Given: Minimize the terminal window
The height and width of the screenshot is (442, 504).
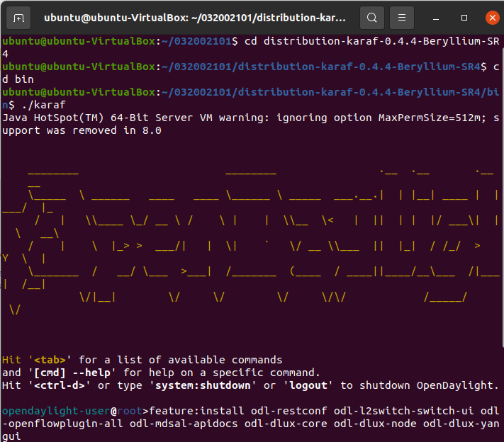Looking at the screenshot, I should click(436, 18).
